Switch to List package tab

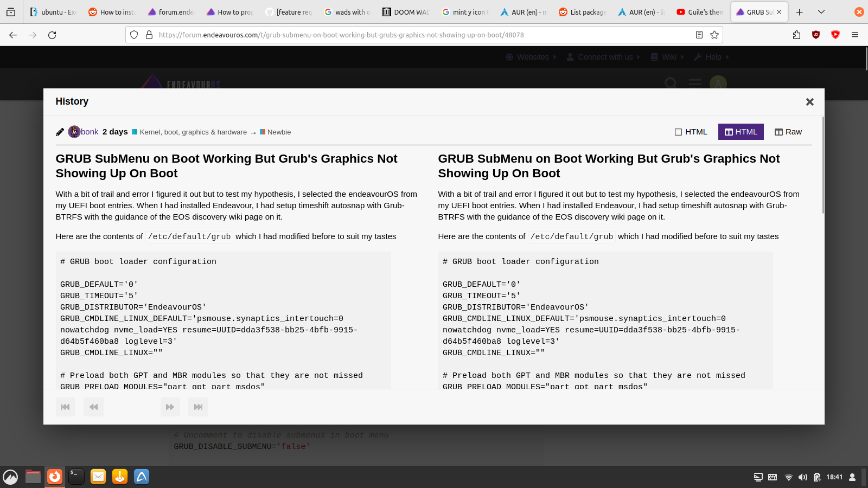click(583, 12)
